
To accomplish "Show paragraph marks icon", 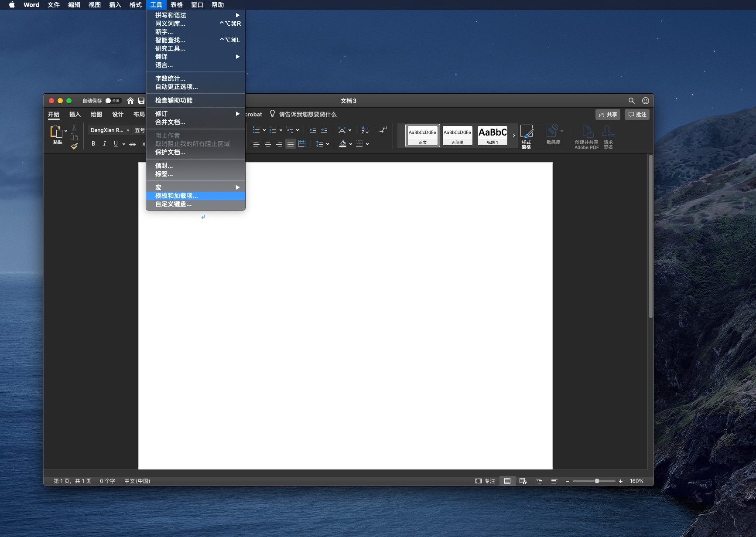I will tap(383, 130).
